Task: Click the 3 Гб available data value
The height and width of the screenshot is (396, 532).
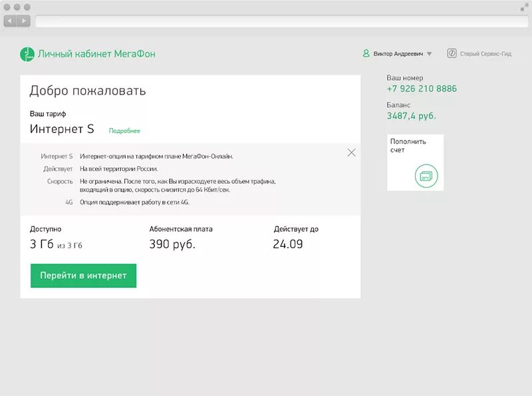Action: pos(42,244)
